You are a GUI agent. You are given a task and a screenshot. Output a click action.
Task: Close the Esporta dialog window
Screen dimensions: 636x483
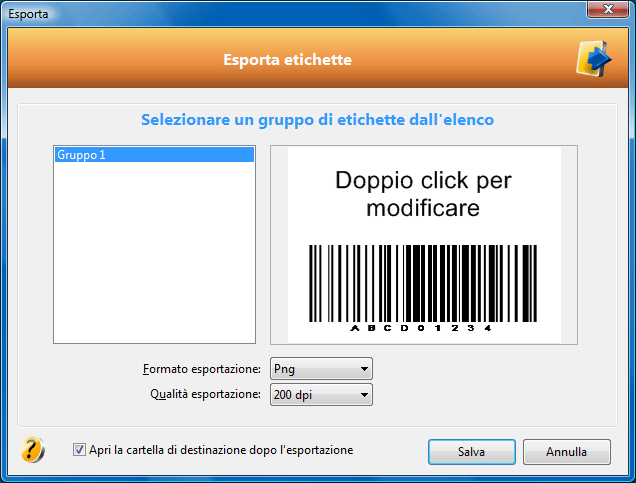coord(608,9)
